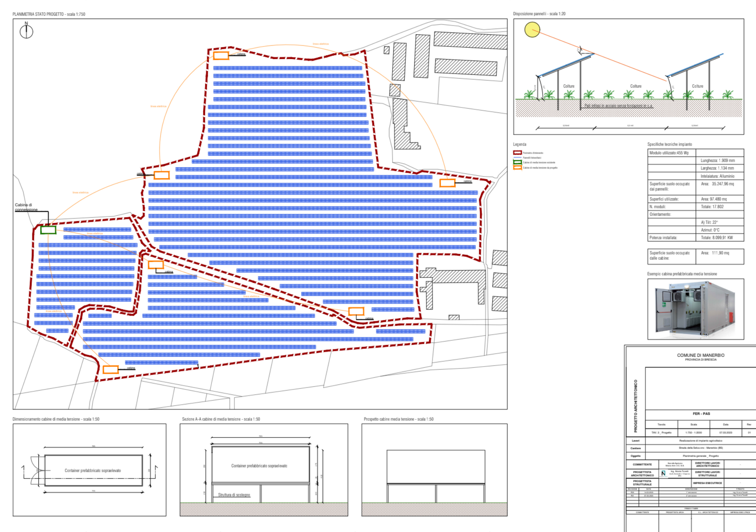756x532 pixels.
Task: Click the orange project cabin legend symbol
Action: point(517,168)
